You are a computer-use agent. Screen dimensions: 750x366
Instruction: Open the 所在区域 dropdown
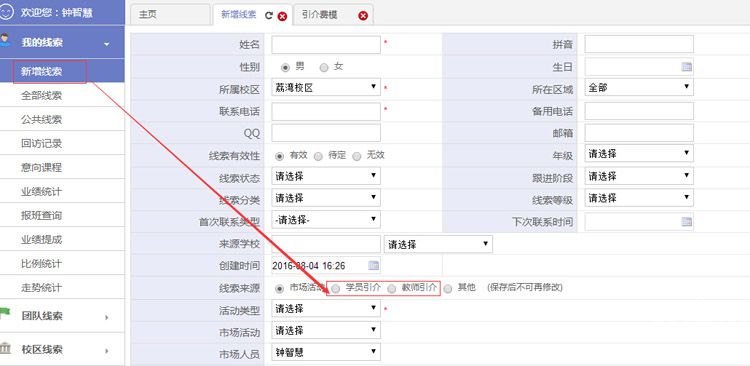point(639,88)
